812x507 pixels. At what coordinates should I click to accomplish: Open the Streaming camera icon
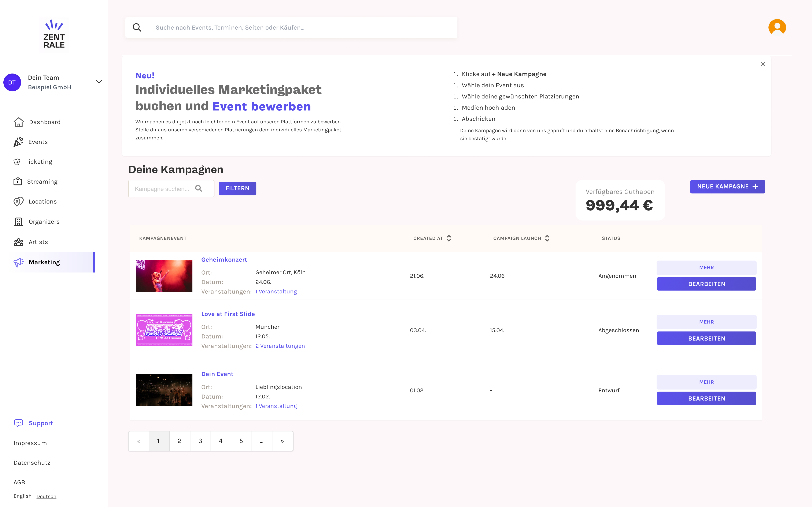point(18,182)
